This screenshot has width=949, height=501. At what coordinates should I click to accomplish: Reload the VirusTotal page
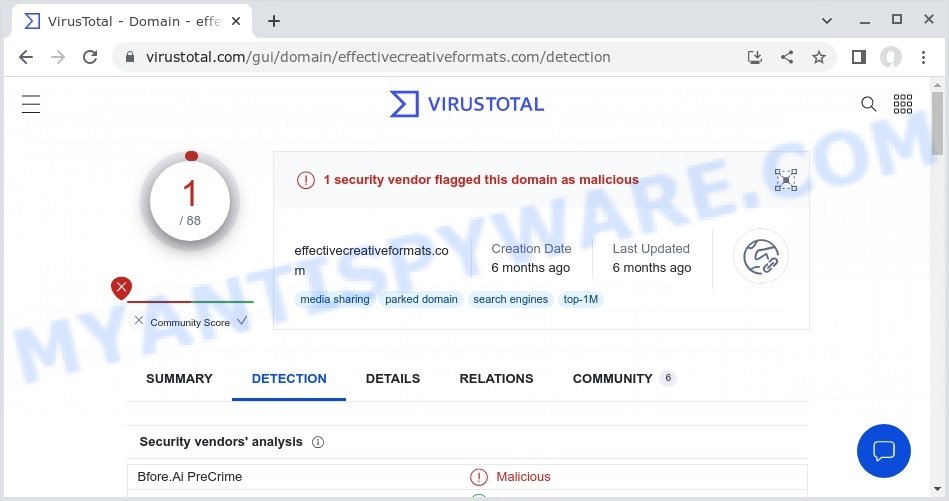point(90,57)
